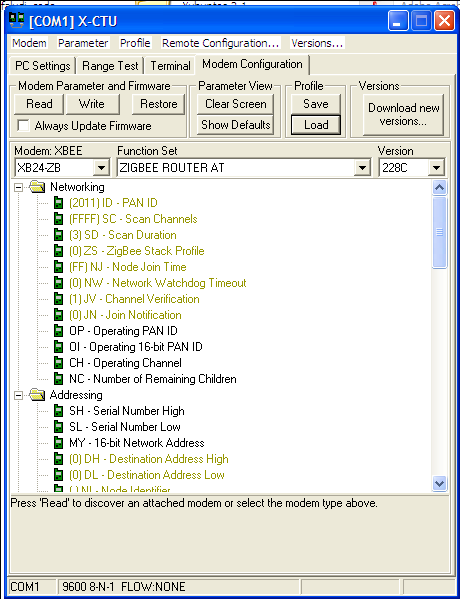The height and width of the screenshot is (599, 460).
Task: Select the Modem Configuration tab
Action: (252, 64)
